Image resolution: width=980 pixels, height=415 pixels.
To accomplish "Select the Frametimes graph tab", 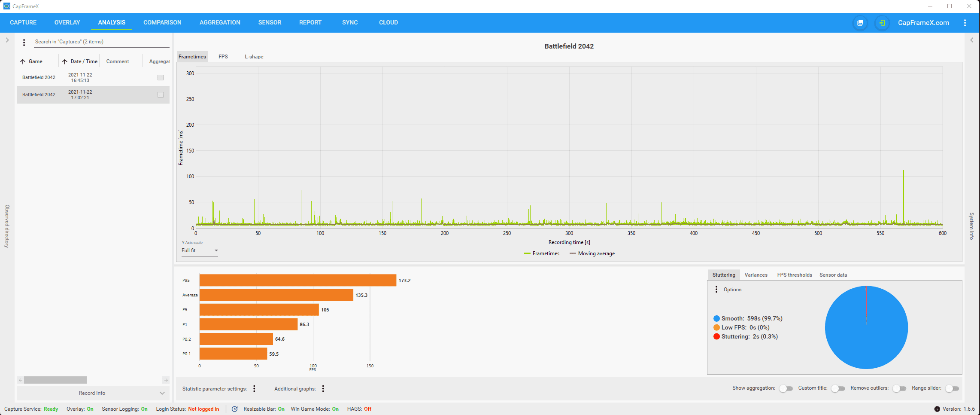I will pos(192,57).
